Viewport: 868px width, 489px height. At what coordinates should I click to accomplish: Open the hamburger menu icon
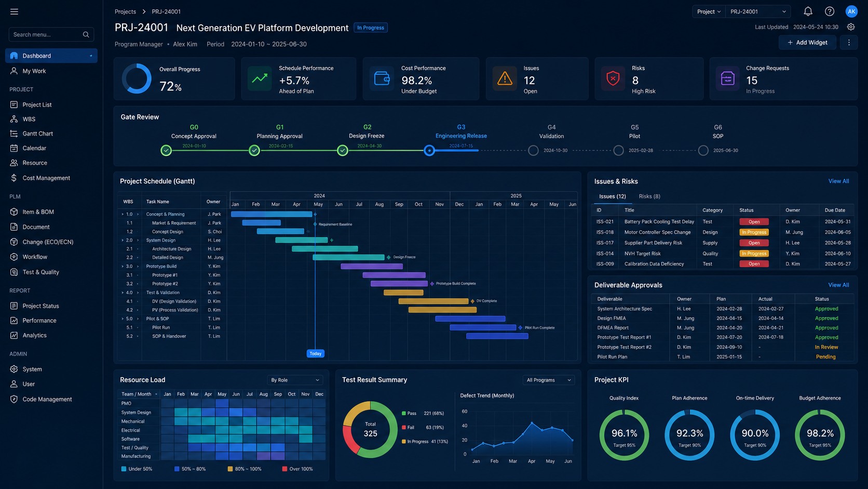[14, 11]
